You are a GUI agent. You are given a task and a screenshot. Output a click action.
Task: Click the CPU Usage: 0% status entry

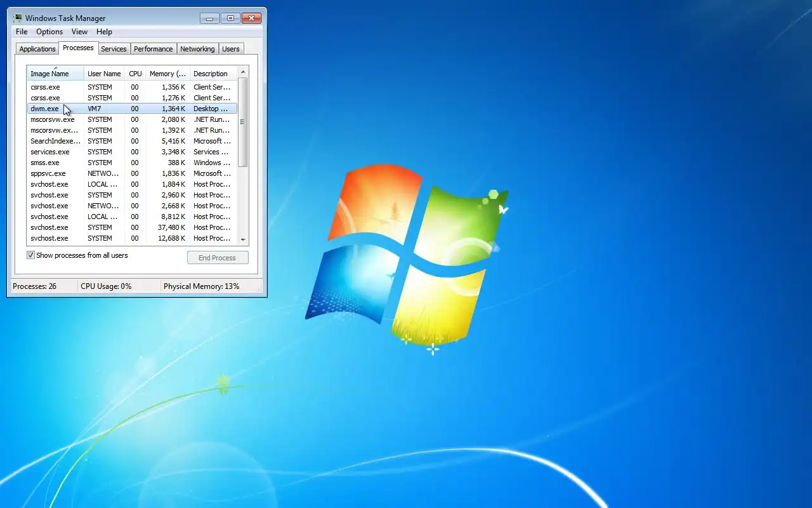click(119, 286)
